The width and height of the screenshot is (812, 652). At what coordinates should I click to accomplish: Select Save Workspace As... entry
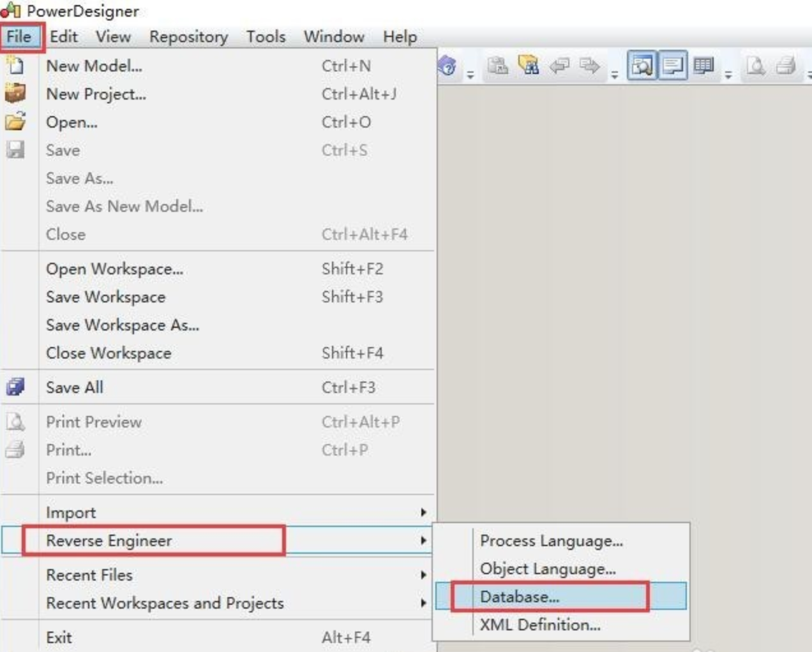(218, 325)
